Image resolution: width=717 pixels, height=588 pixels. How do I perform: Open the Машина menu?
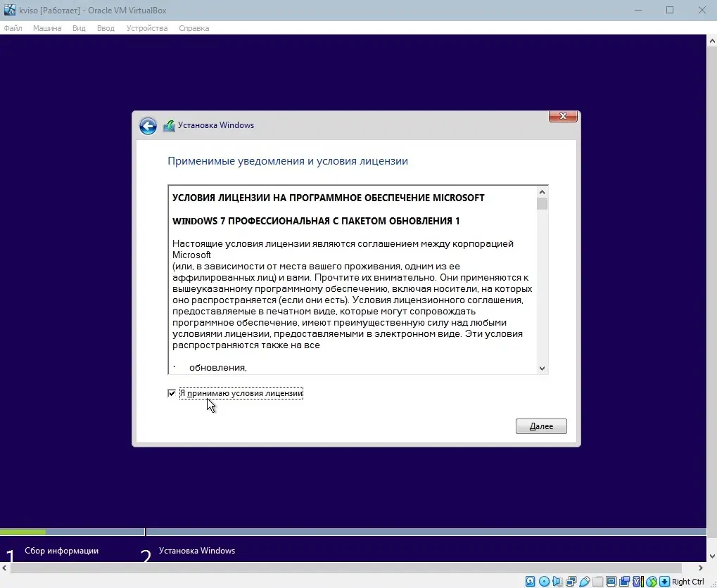point(46,28)
